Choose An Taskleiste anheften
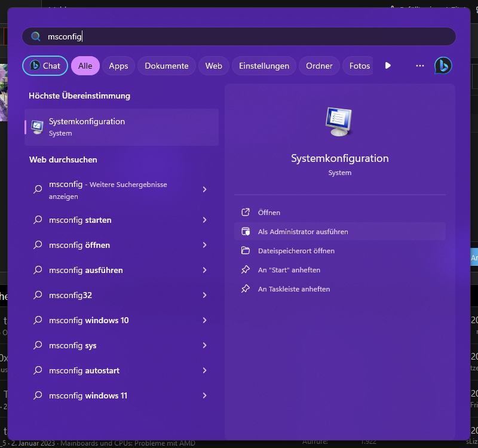Screen dimensions: 478x448 tap(340, 289)
